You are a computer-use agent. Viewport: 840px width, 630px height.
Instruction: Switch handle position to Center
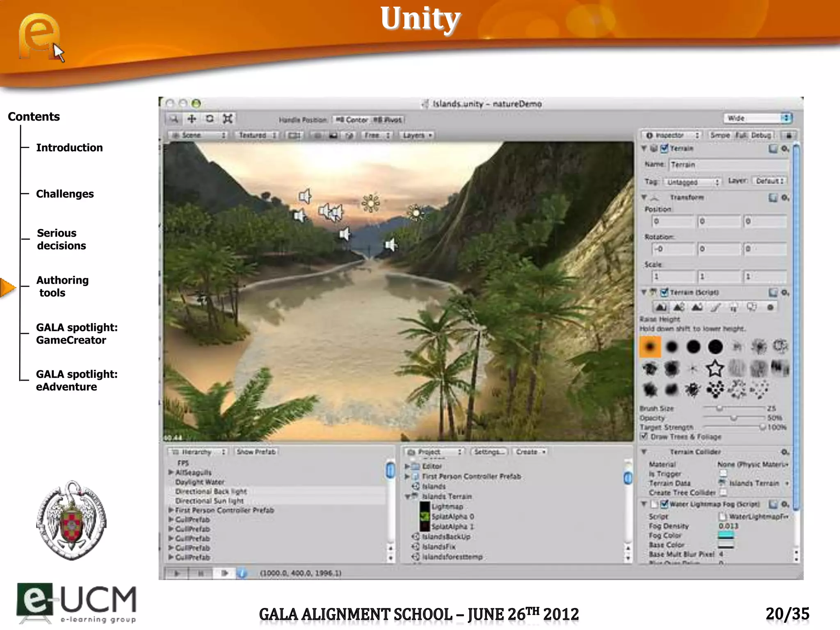click(x=352, y=120)
